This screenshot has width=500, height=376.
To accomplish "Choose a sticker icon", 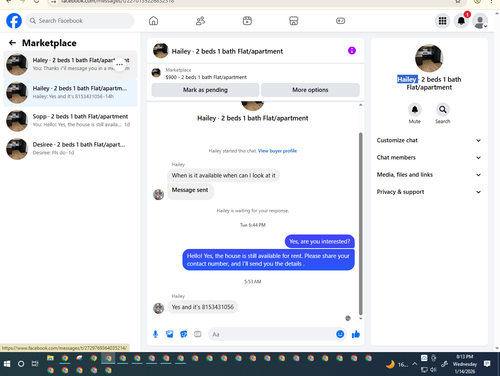I will 184,334.
